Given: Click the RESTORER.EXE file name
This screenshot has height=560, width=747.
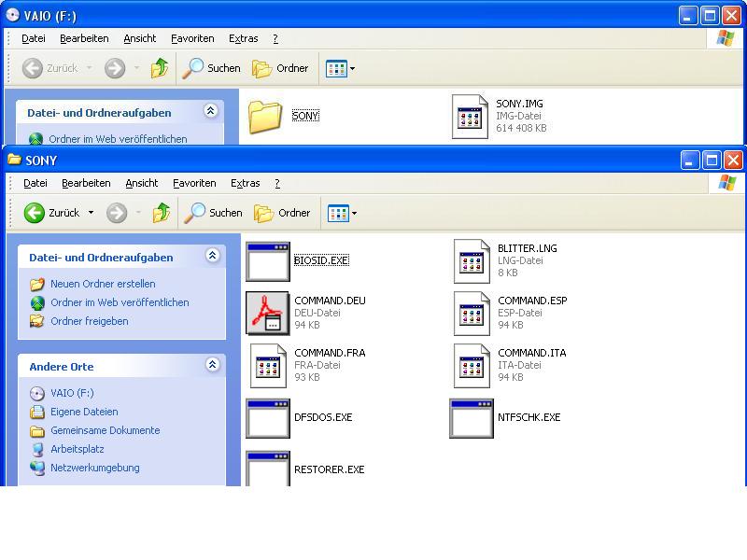Looking at the screenshot, I should click(x=330, y=469).
